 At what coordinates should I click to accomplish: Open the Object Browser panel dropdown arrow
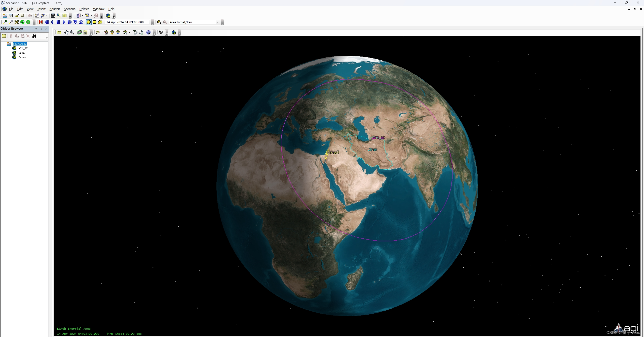(36, 29)
